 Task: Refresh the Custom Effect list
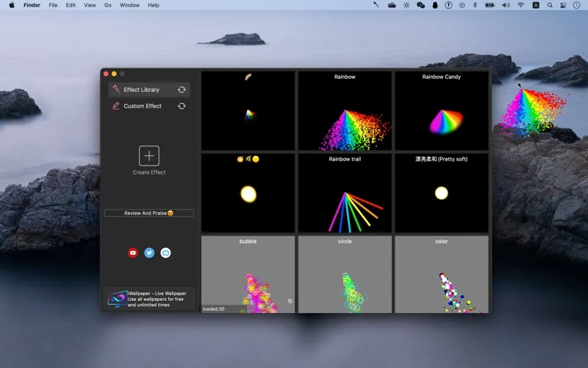(x=182, y=106)
